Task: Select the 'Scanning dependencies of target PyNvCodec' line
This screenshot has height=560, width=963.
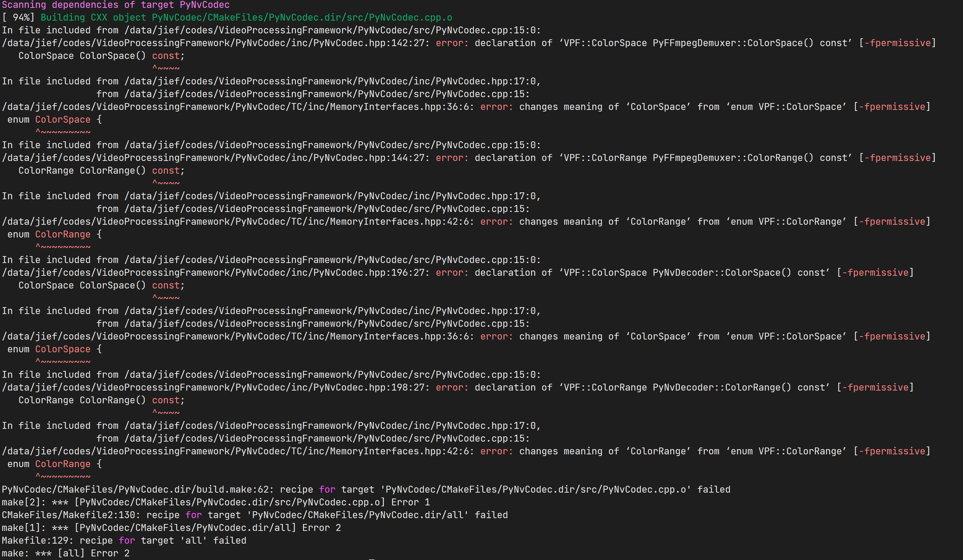Action: (115, 5)
